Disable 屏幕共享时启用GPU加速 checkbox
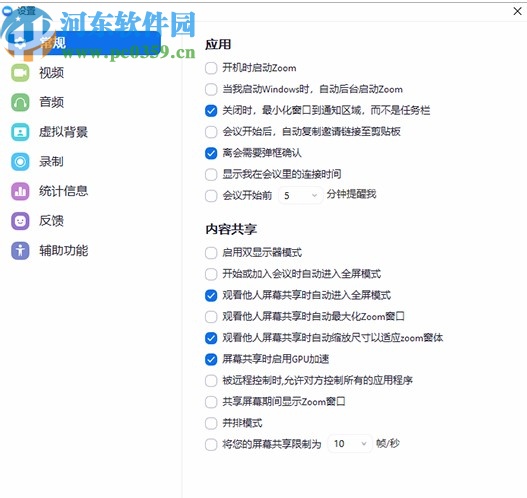This screenshot has height=498, width=527. 211,359
